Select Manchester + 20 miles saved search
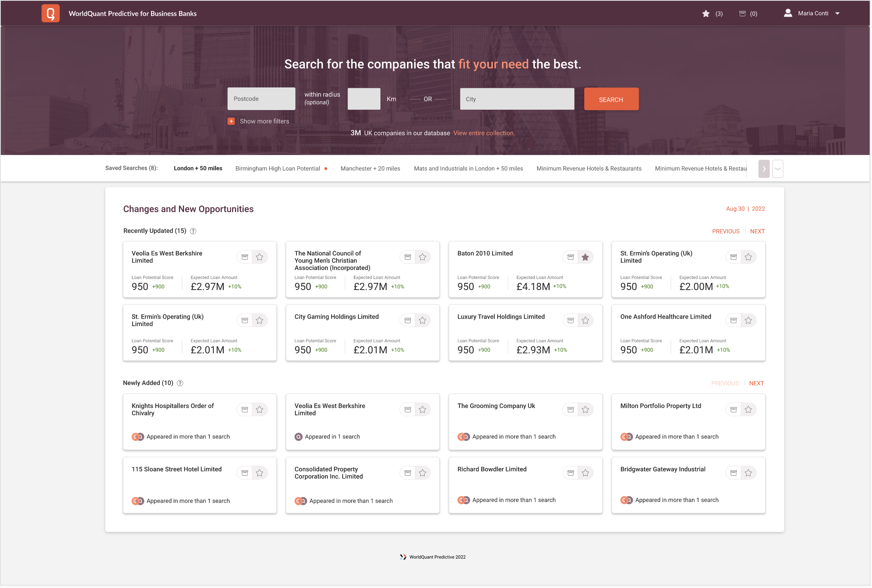The image size is (872, 588). tap(370, 168)
